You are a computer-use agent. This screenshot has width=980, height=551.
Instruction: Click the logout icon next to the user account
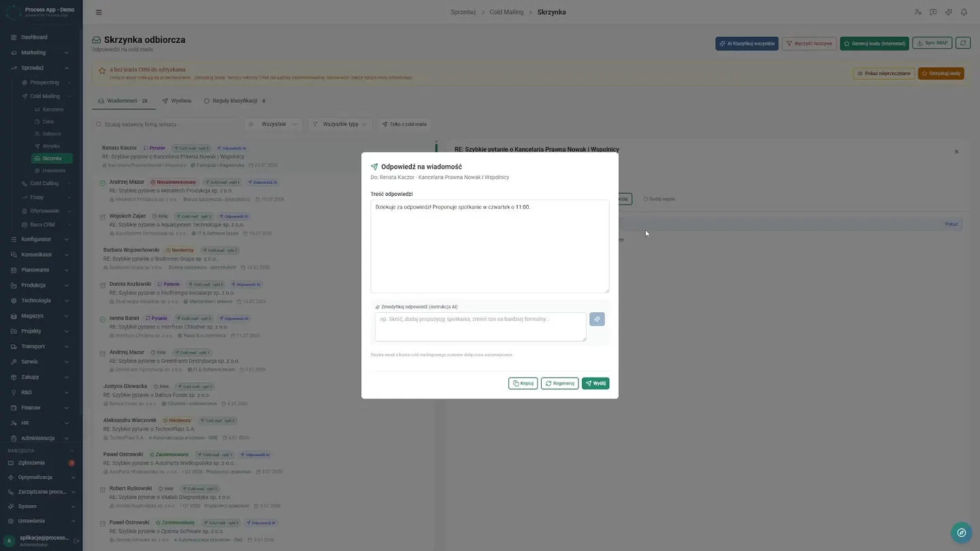tap(76, 541)
